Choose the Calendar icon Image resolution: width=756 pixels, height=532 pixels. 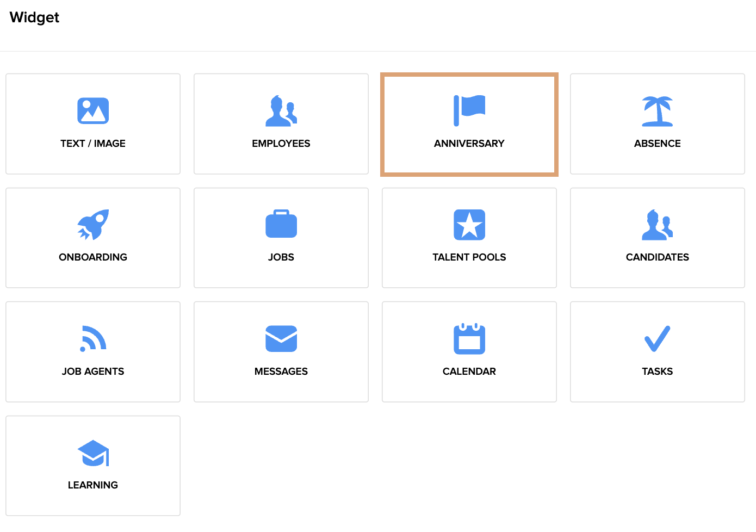tap(469, 338)
